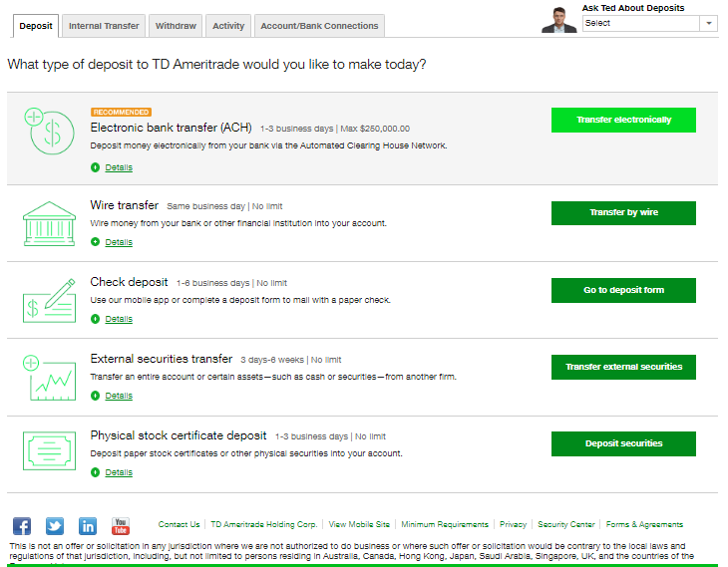Click the Facebook icon in footer
The height and width of the screenshot is (567, 728).
(x=22, y=526)
